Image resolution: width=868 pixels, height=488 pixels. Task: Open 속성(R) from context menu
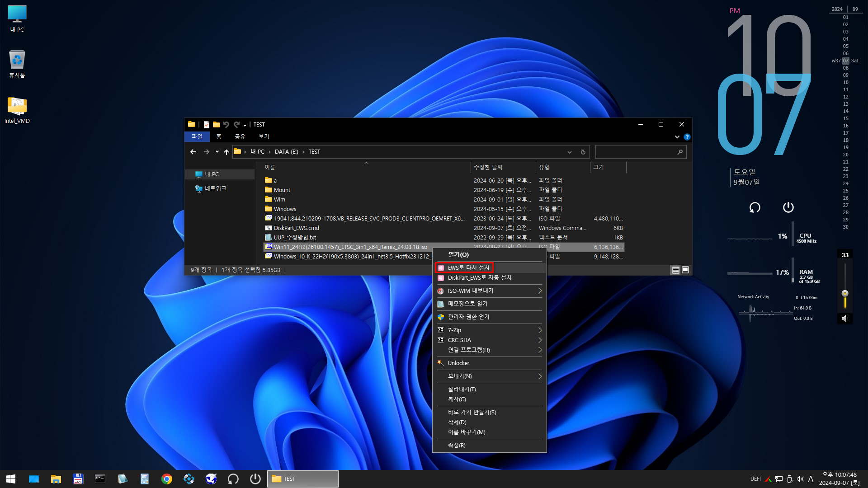tap(490, 446)
